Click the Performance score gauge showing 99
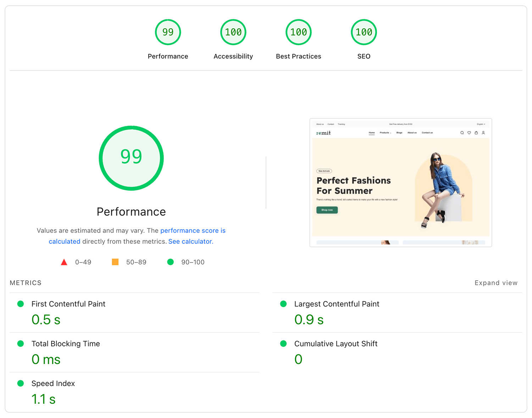 pyautogui.click(x=168, y=32)
